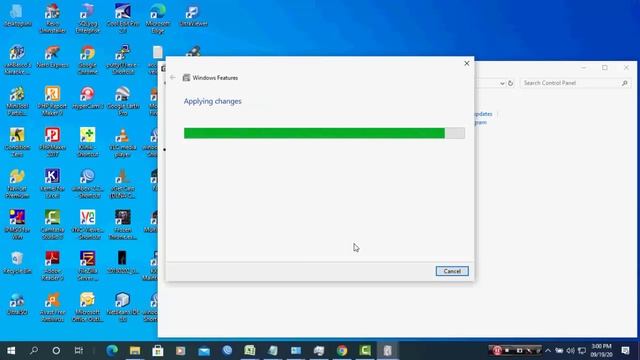Select the Google Chrome desktop shortcut
The width and height of the screenshot is (640, 360).
[x=87, y=60]
